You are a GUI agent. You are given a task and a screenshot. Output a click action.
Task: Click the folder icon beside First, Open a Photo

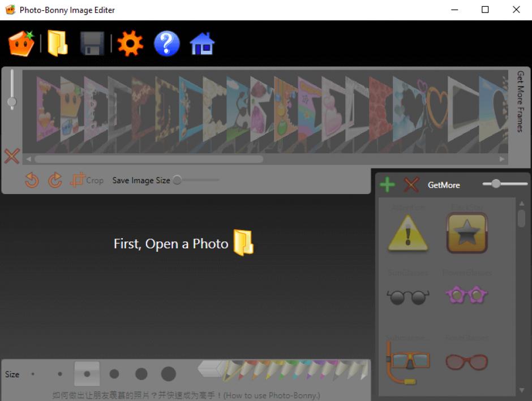(x=243, y=243)
